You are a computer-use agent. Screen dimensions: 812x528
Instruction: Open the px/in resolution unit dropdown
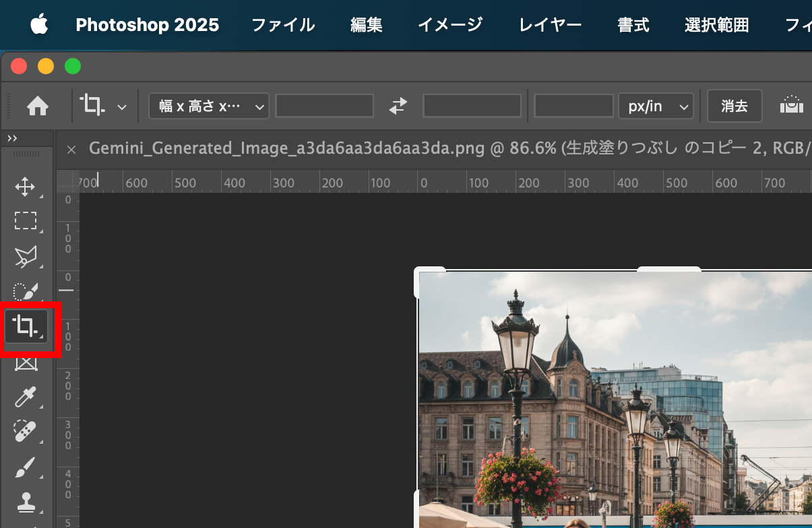click(656, 105)
